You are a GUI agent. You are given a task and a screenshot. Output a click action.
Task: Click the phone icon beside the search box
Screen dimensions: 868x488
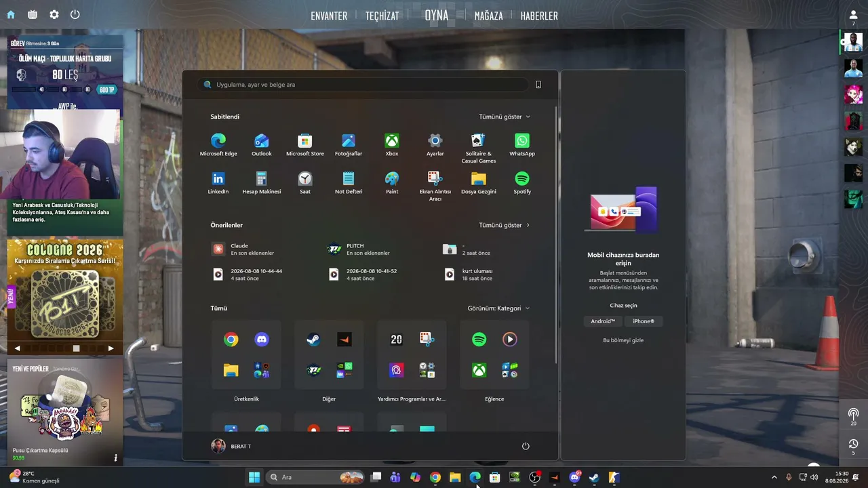pos(538,85)
